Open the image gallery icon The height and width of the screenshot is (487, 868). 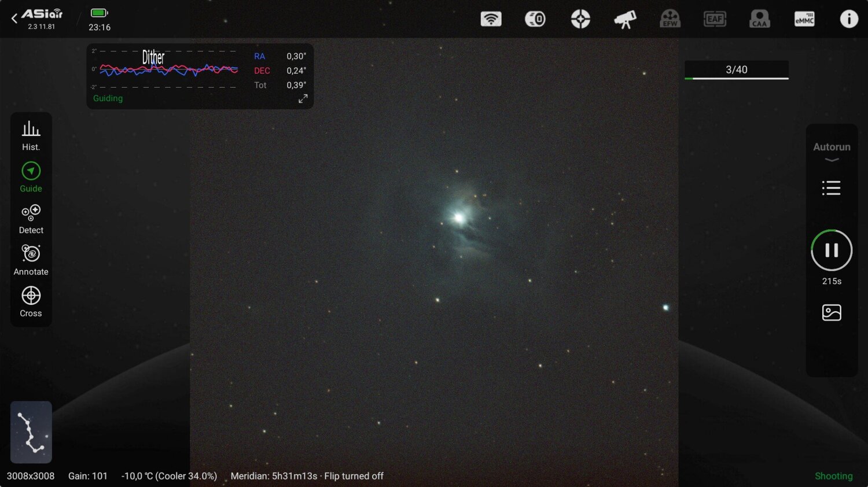pos(832,312)
